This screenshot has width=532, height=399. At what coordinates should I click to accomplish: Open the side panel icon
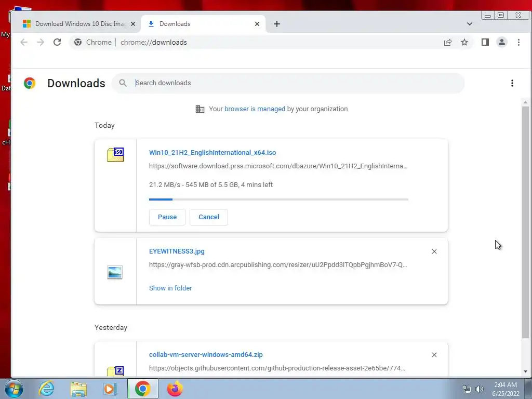click(485, 42)
